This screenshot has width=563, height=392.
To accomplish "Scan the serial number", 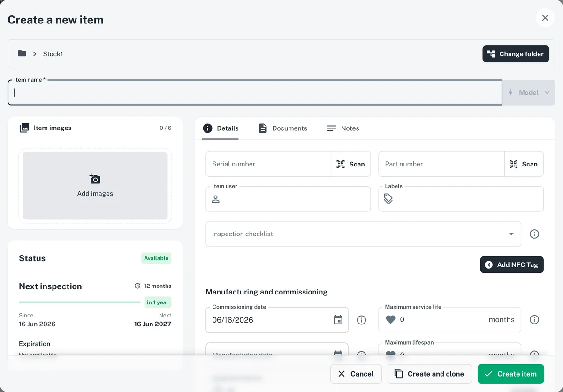I will click(351, 164).
